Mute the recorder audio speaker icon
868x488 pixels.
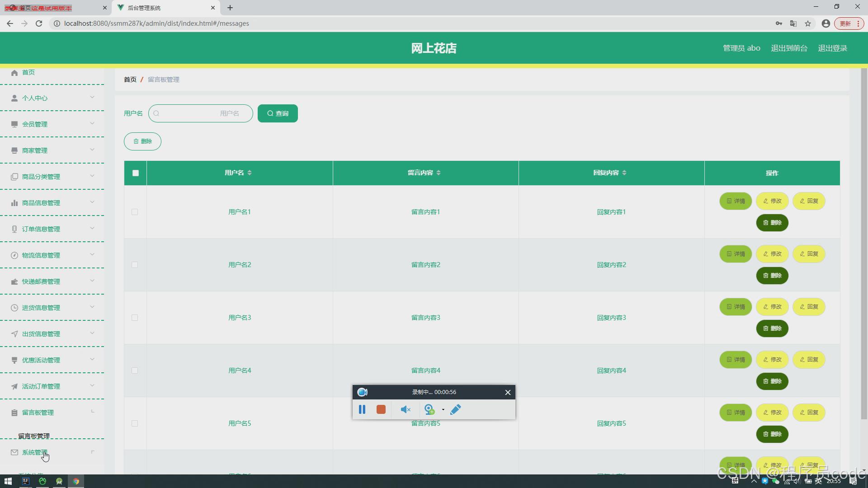click(405, 409)
